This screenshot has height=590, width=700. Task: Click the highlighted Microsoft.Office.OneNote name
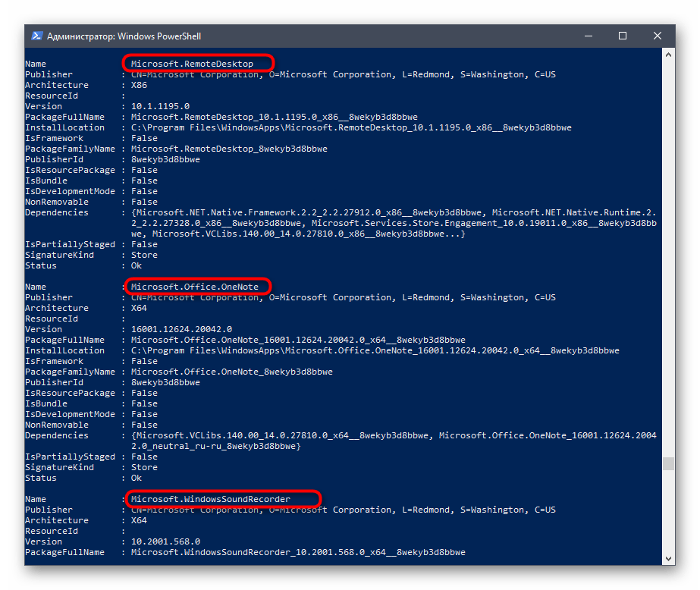point(194,287)
